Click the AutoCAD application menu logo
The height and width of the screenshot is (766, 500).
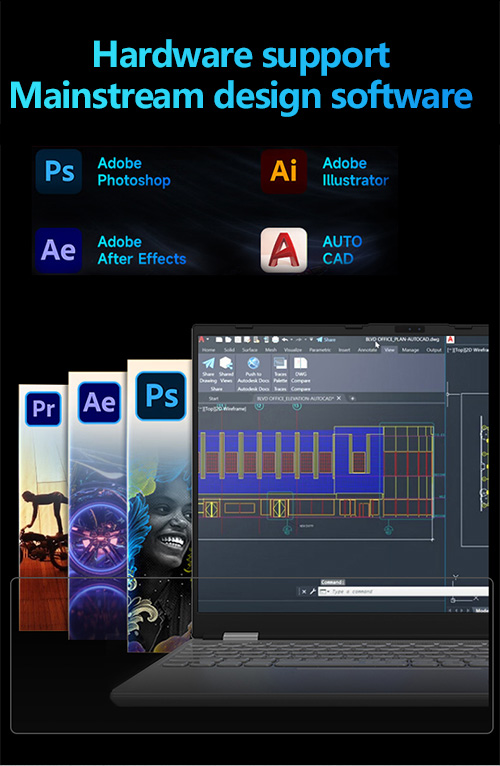(x=201, y=339)
